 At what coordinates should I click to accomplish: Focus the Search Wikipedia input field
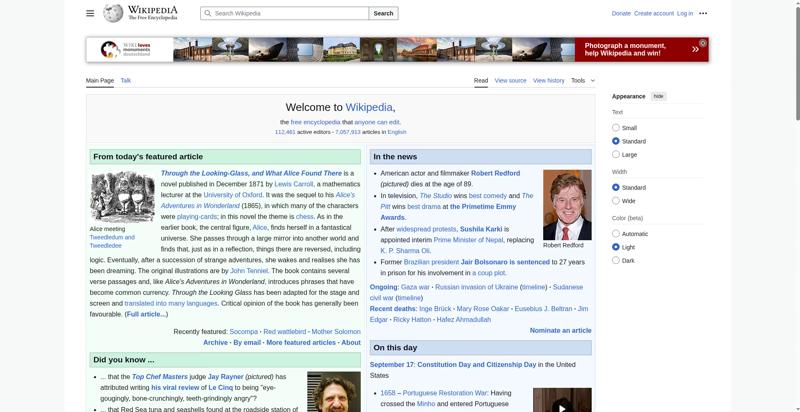285,13
